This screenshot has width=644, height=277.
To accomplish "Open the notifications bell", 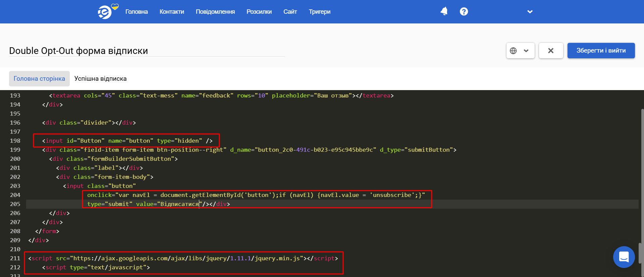I will click(444, 11).
